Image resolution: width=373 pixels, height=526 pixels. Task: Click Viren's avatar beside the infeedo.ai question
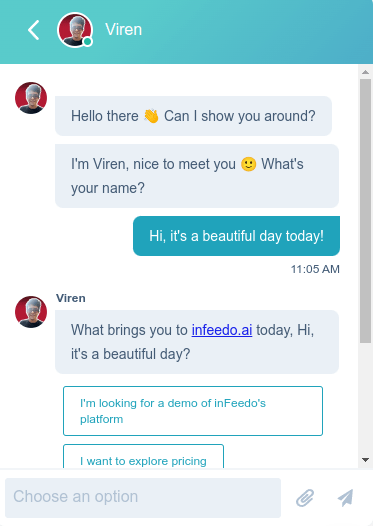click(x=31, y=312)
